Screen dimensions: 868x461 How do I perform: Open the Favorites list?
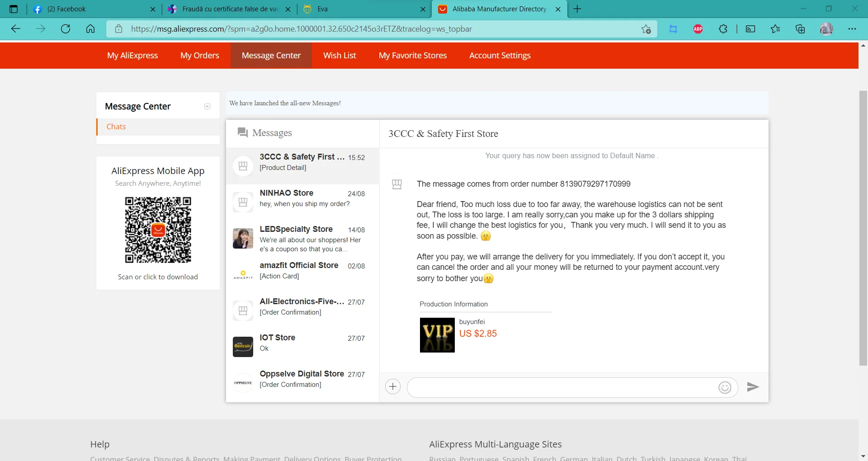pos(775,29)
